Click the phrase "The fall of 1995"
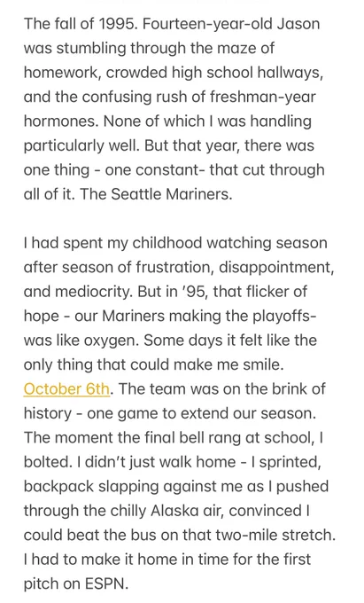The image size is (364, 603). click(x=80, y=24)
